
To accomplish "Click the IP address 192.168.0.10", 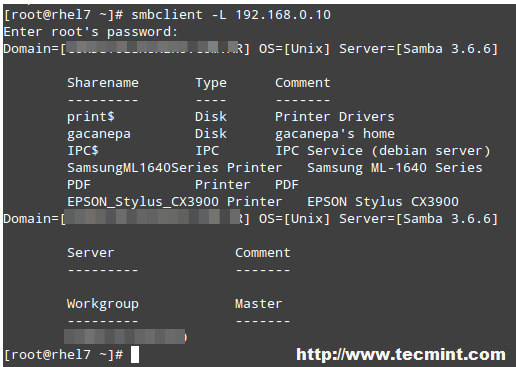I will [283, 15].
